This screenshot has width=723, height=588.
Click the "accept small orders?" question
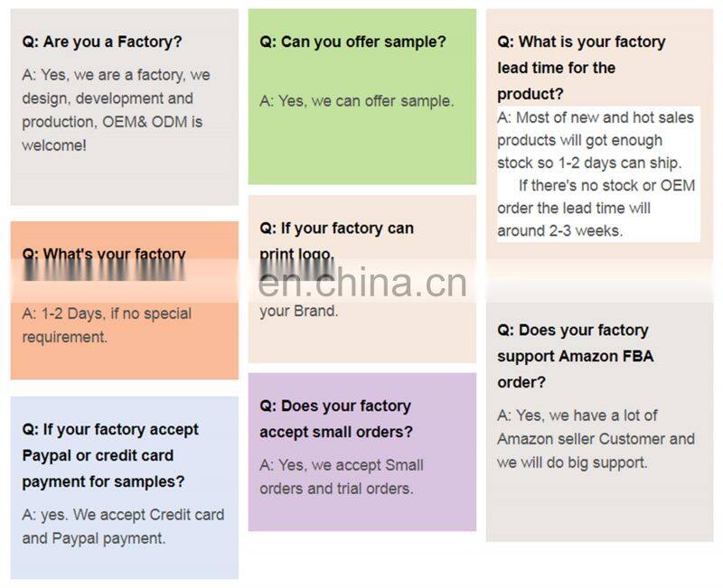(x=336, y=419)
